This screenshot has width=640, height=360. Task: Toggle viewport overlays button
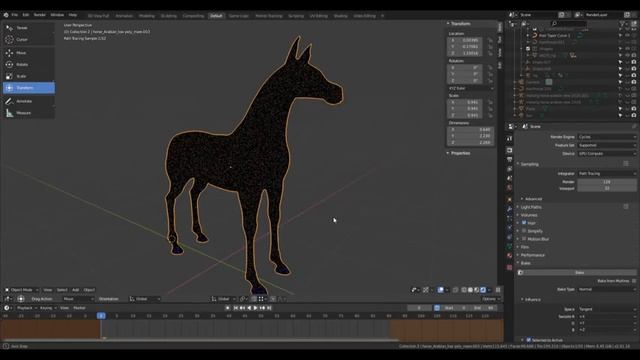pos(441,290)
